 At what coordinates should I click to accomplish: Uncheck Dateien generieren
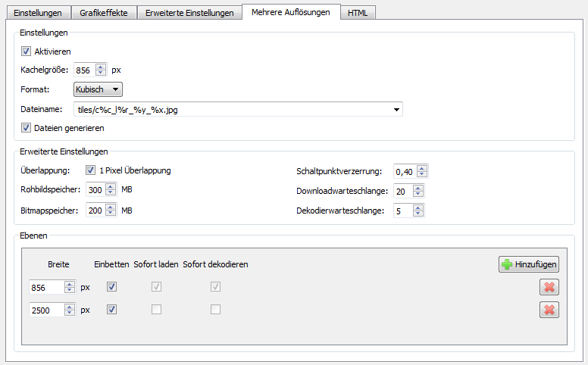point(27,128)
